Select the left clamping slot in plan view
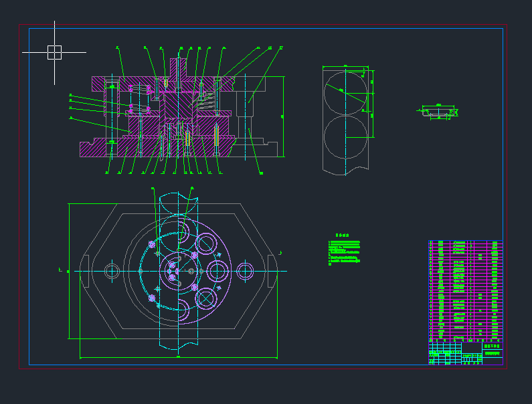Viewport: 532px width, 404px height. point(86,272)
